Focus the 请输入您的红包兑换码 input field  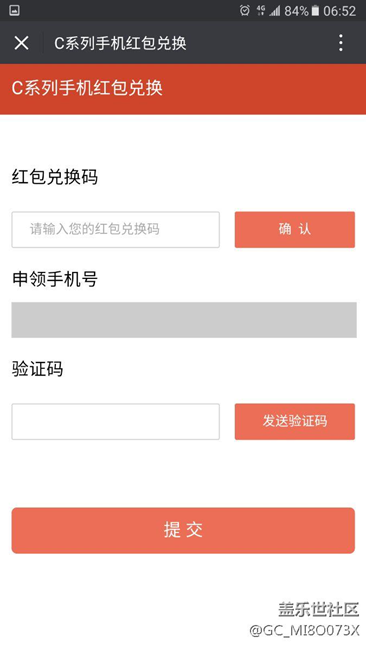coord(116,230)
